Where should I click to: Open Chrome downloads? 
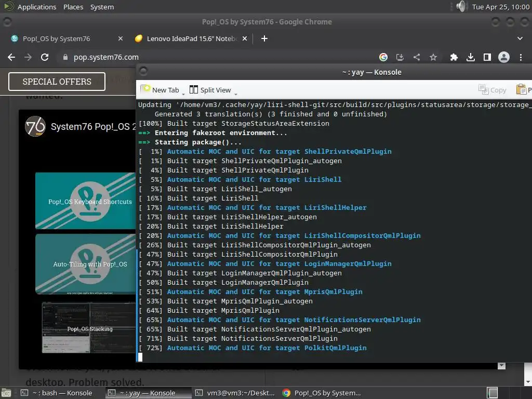[471, 57]
